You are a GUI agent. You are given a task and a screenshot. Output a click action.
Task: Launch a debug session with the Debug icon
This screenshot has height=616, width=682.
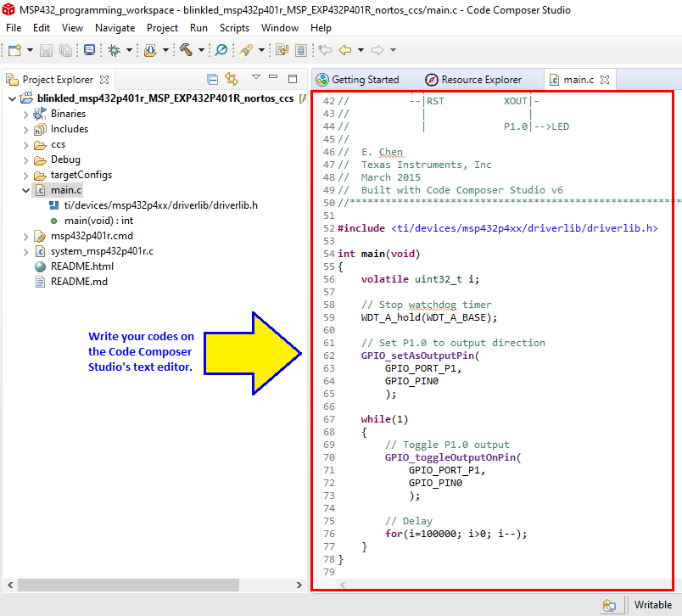click(x=114, y=50)
